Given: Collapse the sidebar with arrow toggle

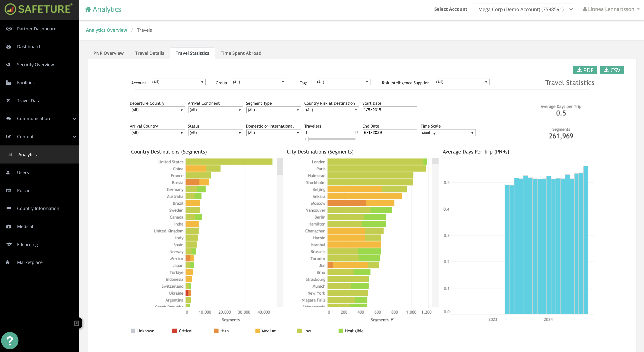Looking at the screenshot, I should click(x=77, y=323).
